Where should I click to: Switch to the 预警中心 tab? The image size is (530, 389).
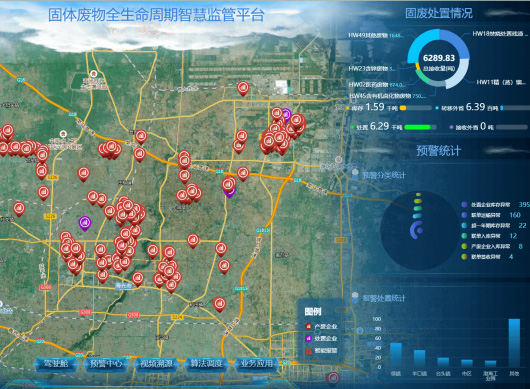[x=106, y=364]
